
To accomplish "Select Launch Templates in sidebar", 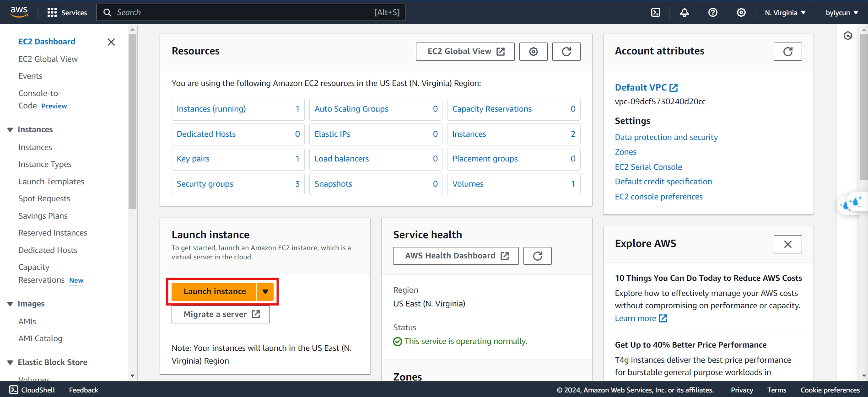I will (x=51, y=182).
